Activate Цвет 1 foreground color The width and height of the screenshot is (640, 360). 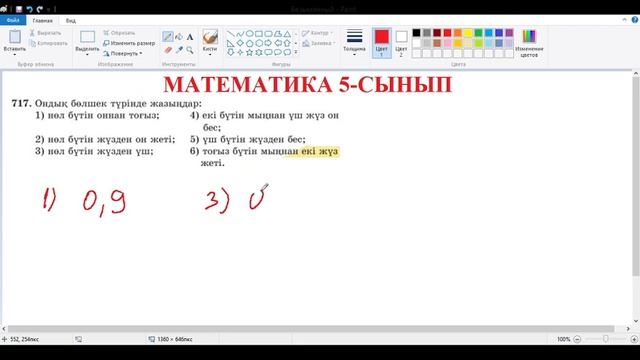(382, 43)
